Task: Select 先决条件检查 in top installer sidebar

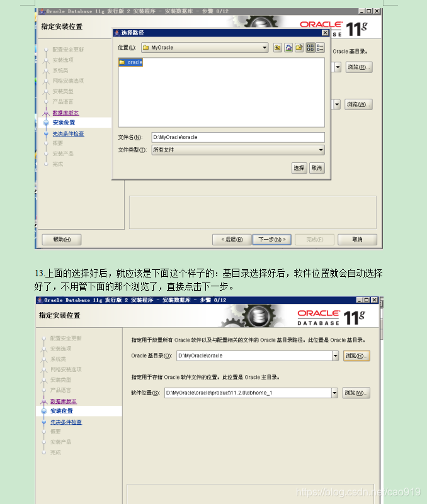Action: click(68, 133)
